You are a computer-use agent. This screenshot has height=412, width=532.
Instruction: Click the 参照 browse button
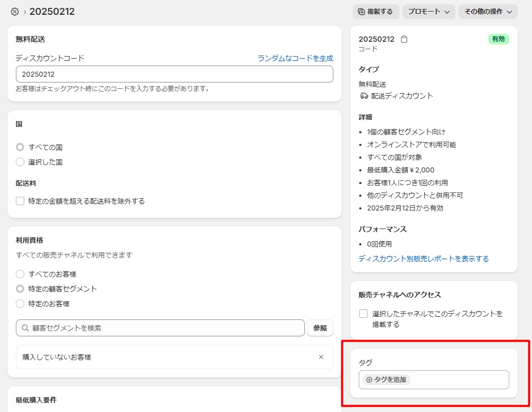coord(320,328)
